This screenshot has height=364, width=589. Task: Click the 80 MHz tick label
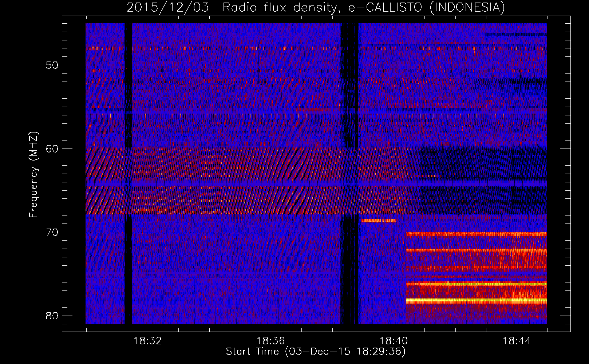[52, 316]
